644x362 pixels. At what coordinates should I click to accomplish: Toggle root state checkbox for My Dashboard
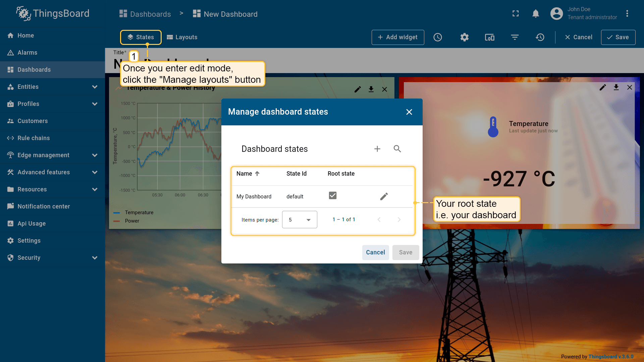[x=333, y=195]
